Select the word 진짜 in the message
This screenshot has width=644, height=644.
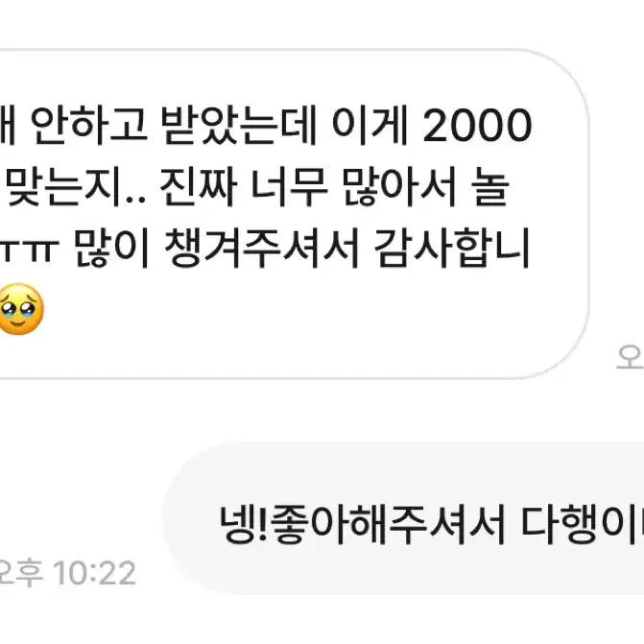coord(198,187)
